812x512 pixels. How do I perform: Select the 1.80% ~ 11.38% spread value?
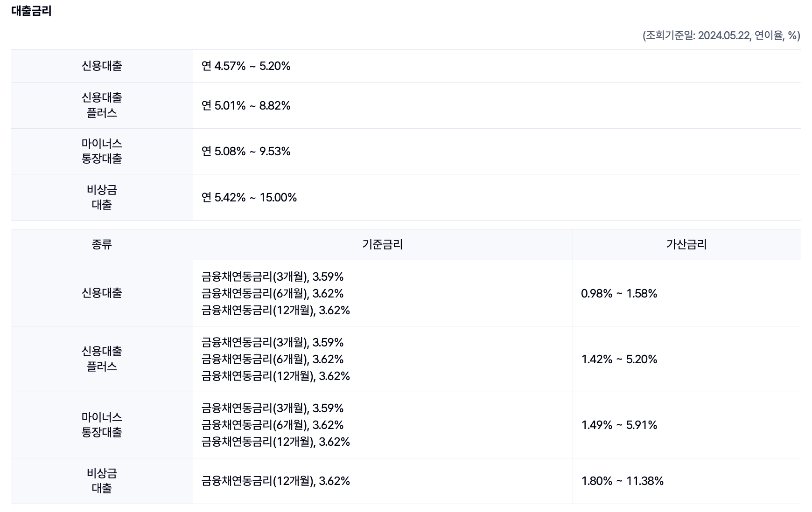click(623, 481)
